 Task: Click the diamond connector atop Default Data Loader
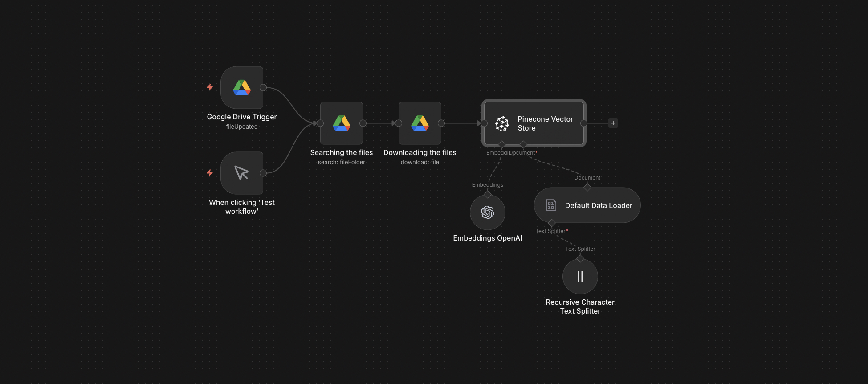pyautogui.click(x=587, y=188)
